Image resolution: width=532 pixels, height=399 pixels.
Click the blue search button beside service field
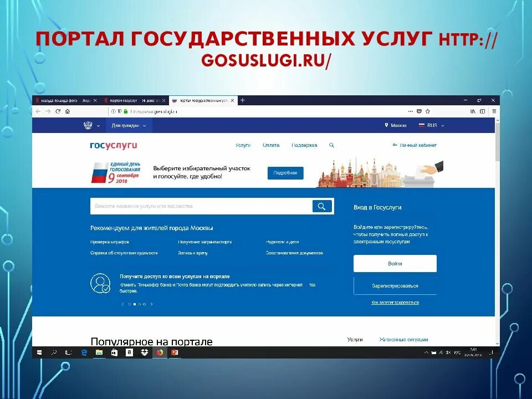321,206
